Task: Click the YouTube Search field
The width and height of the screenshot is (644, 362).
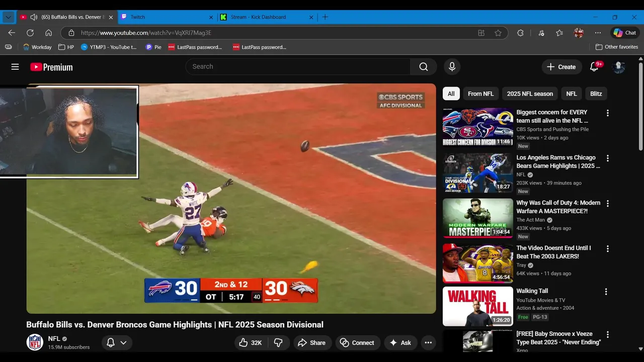Action: point(298,66)
